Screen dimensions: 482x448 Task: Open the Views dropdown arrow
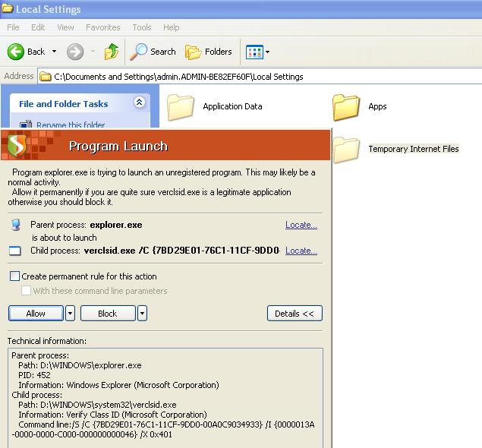(268, 52)
